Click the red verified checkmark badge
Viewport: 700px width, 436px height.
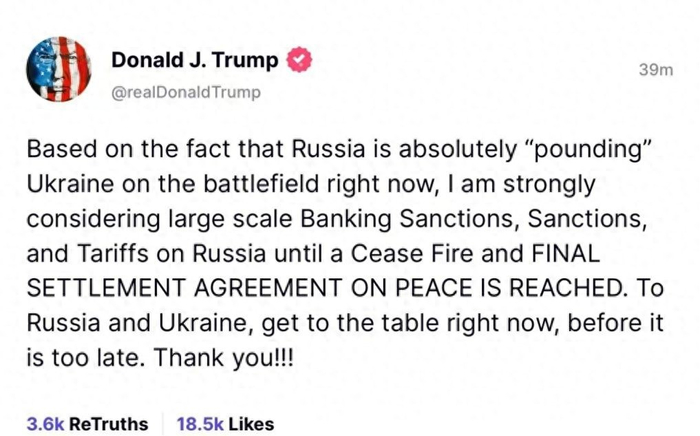point(299,60)
